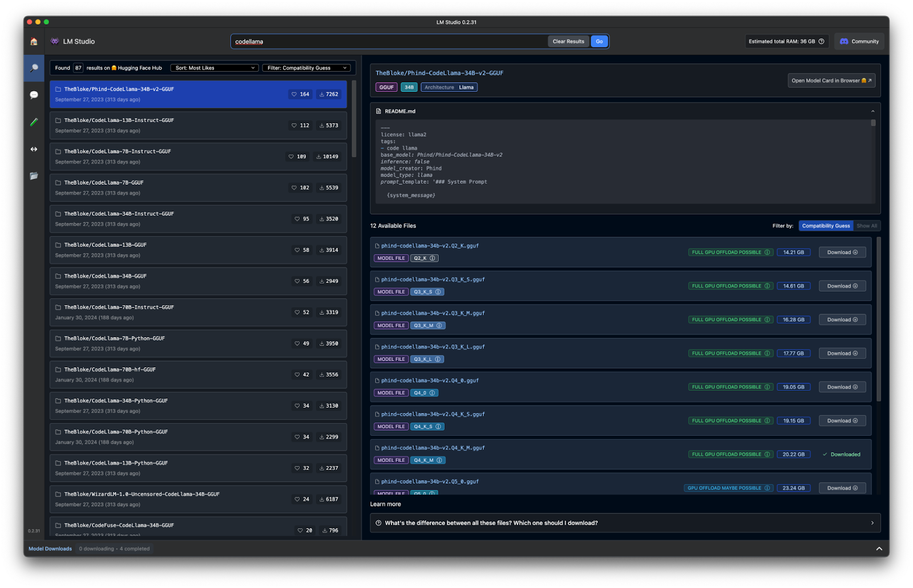913x588 pixels.
Task: Open the Sort: Most Likes dropdown
Action: pos(215,68)
